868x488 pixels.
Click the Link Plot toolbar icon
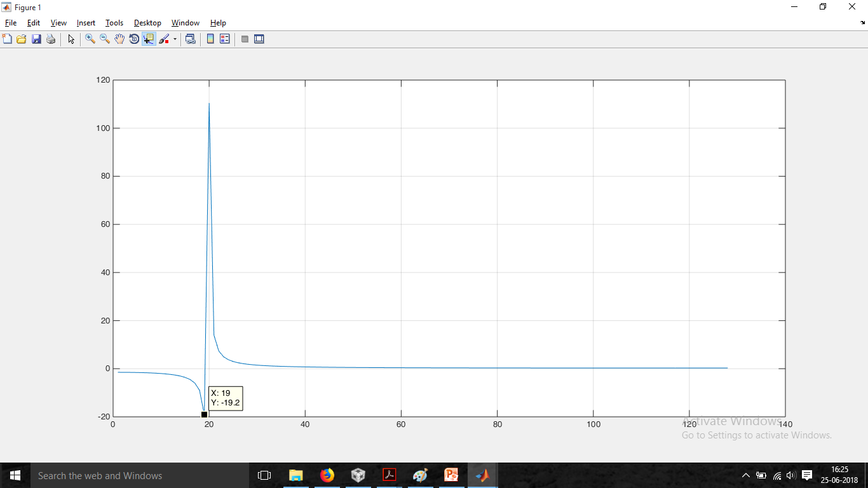point(190,39)
